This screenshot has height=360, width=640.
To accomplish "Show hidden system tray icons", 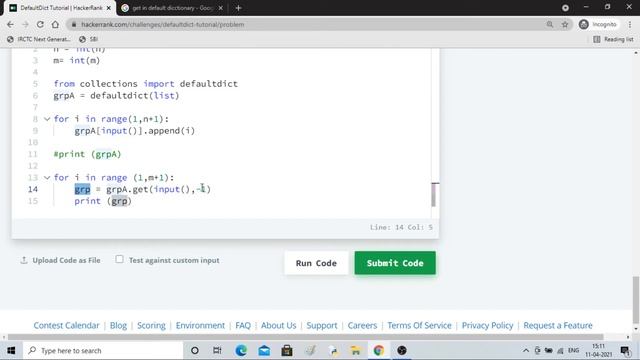I will click(526, 350).
